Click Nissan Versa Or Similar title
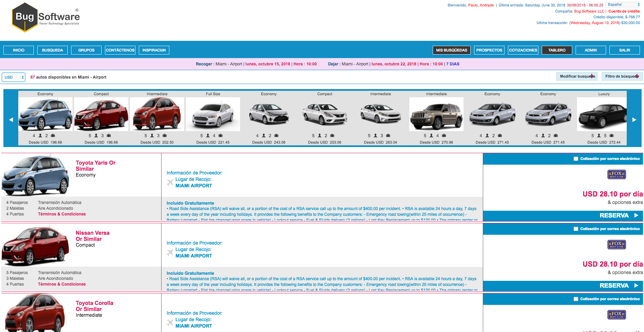Viewport: 644px width, 332px height. click(92, 236)
